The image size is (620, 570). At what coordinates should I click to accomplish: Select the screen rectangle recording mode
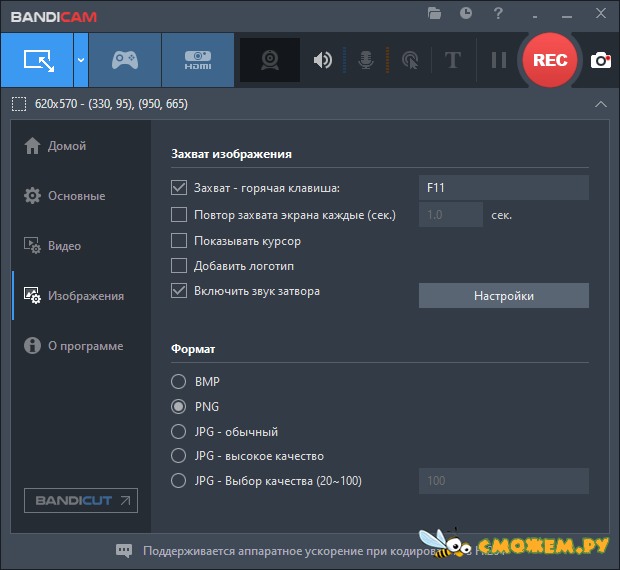[37, 60]
